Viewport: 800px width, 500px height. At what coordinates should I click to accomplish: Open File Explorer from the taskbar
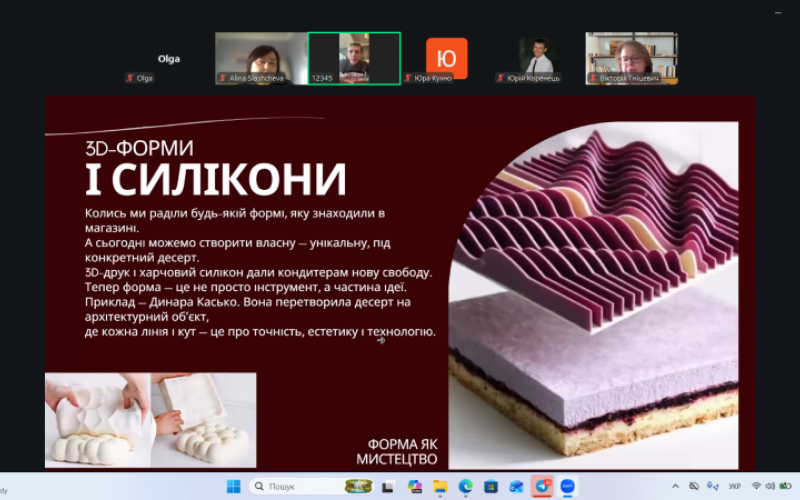440,487
